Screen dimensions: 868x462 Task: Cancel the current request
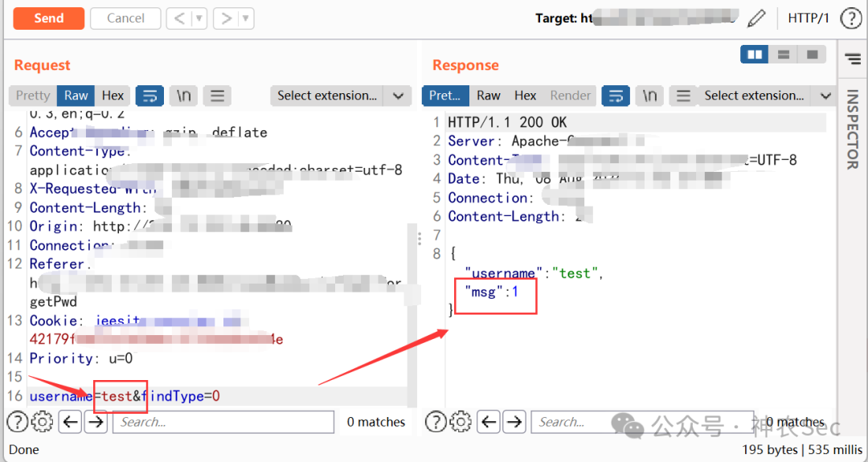125,18
